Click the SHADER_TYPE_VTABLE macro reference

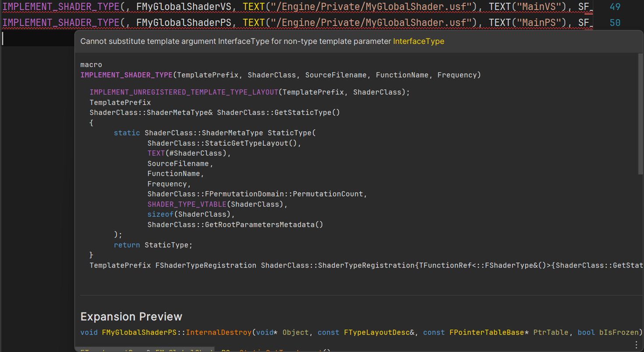tap(187, 204)
